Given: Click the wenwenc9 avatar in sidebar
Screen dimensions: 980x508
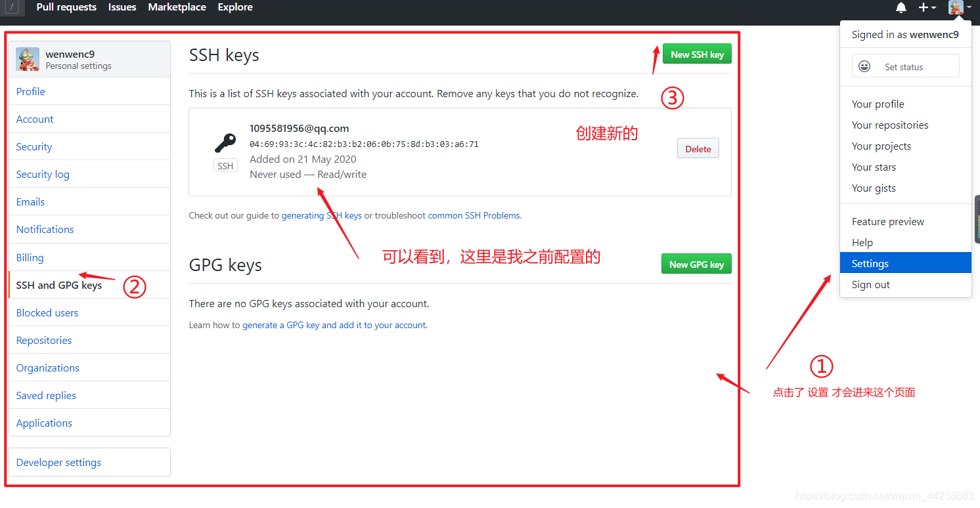Looking at the screenshot, I should pyautogui.click(x=28, y=59).
